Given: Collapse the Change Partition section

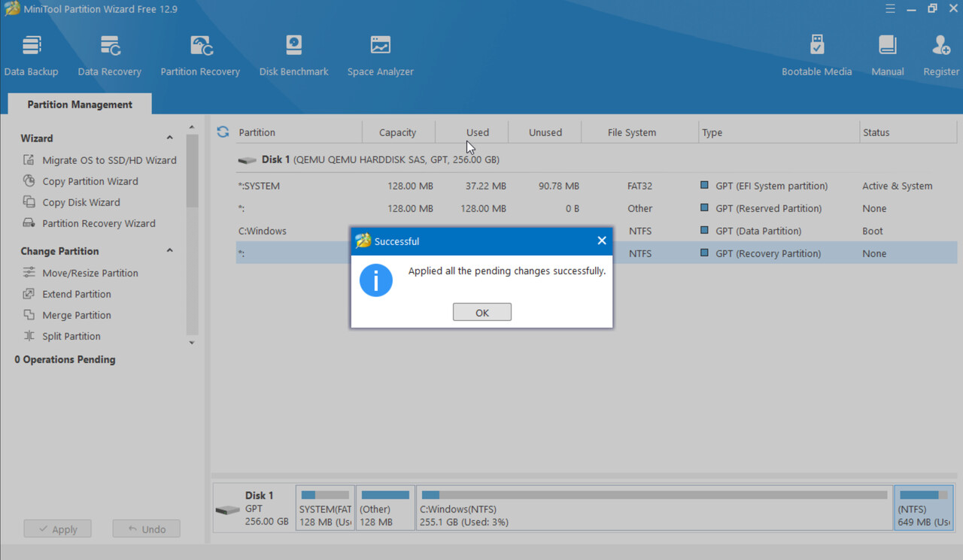Looking at the screenshot, I should pyautogui.click(x=169, y=250).
